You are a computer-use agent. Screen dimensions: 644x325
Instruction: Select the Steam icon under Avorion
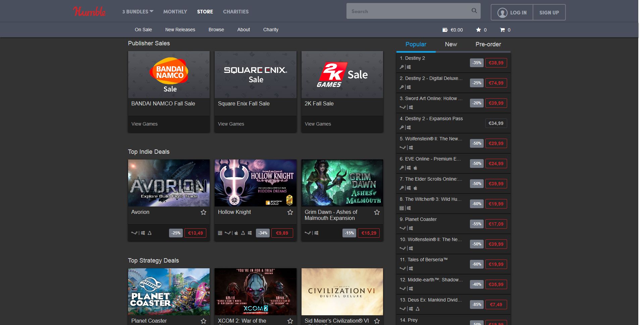click(x=134, y=233)
